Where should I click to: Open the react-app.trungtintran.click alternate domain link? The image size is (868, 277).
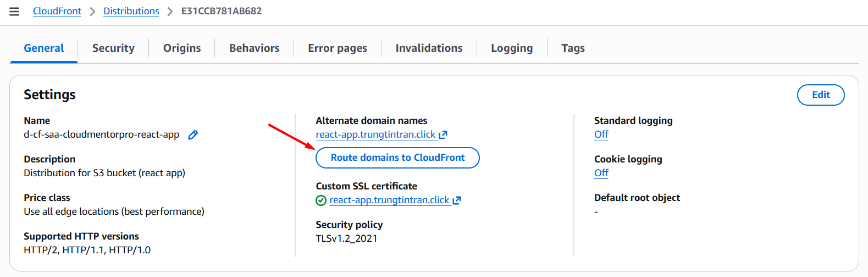click(x=375, y=134)
